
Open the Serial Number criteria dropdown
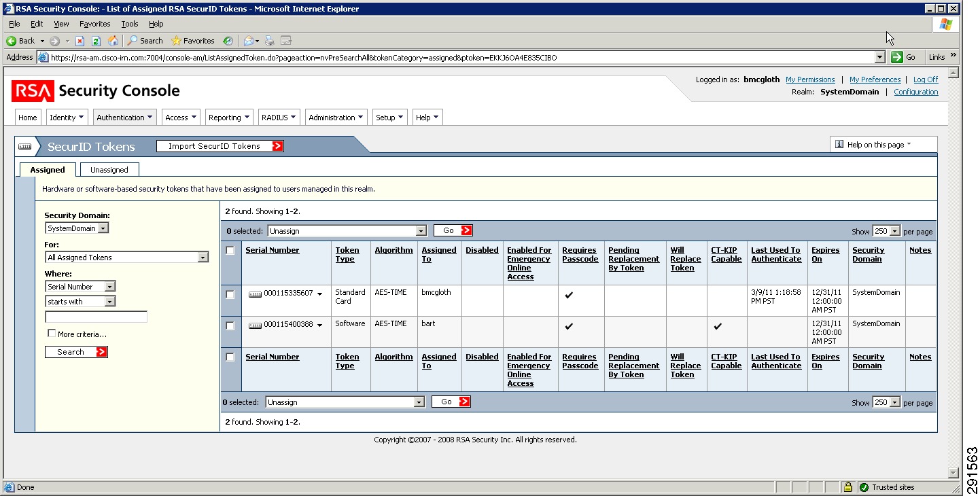click(80, 287)
